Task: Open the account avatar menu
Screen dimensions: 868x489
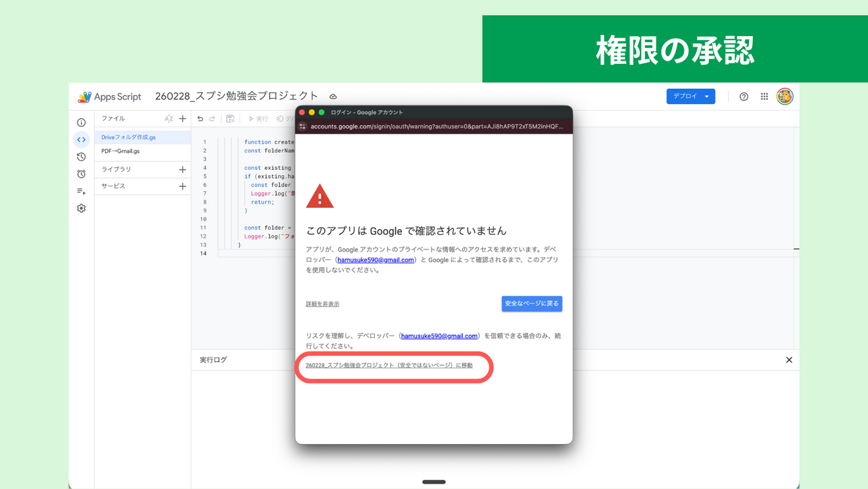Action: click(x=784, y=96)
